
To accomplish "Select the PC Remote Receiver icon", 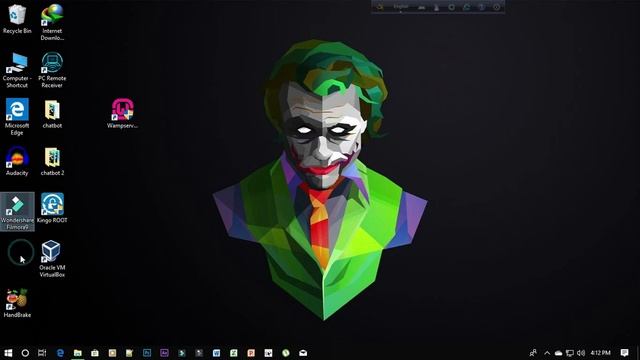I will tap(52, 70).
